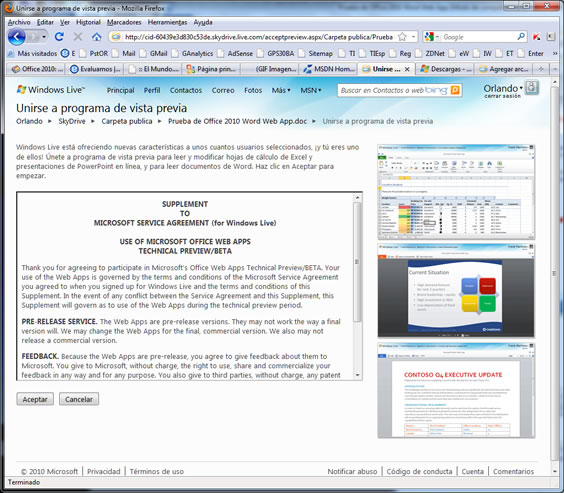The height and width of the screenshot is (493, 564).
Task: Open Términos de uso footer link
Action: click(x=156, y=471)
